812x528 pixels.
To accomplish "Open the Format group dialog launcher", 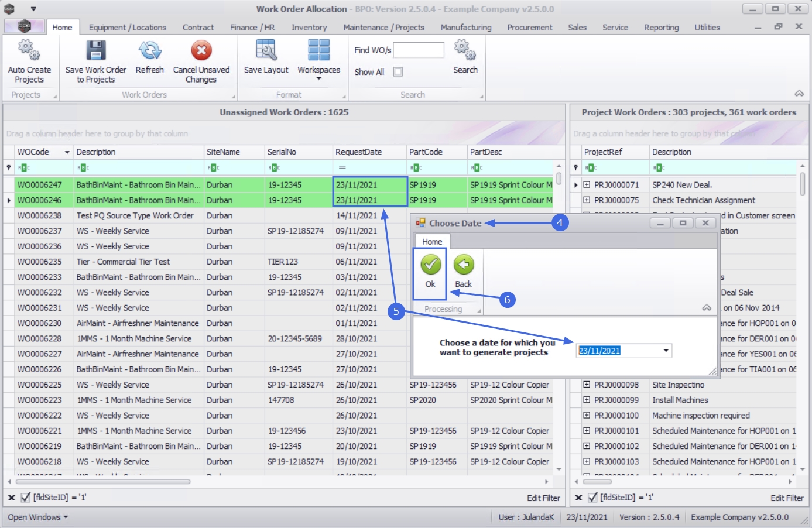I will point(344,97).
